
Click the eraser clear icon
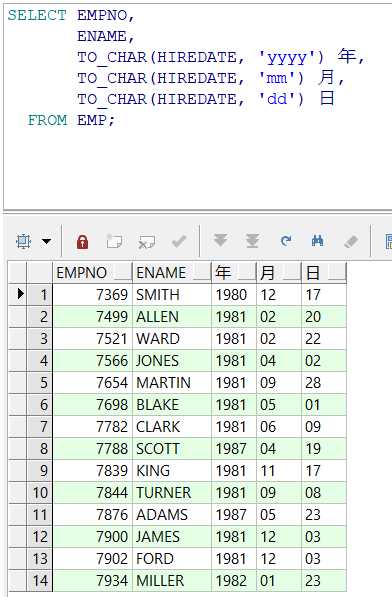(351, 241)
